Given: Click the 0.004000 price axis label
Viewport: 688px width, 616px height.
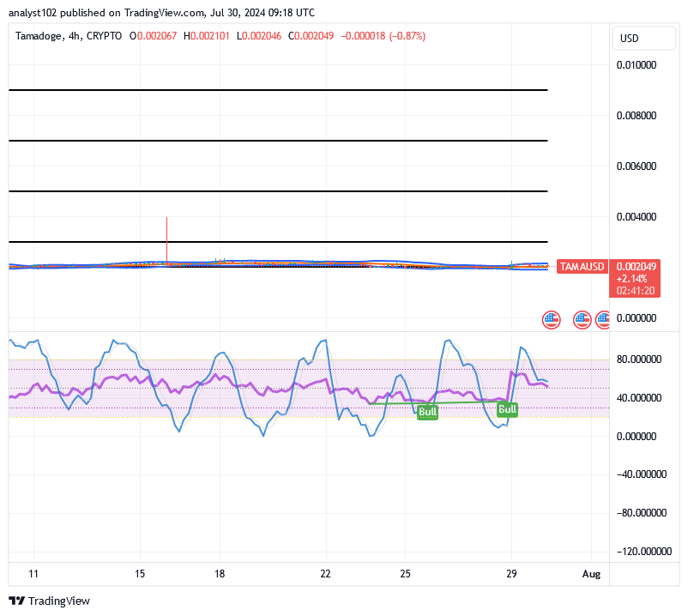Looking at the screenshot, I should click(x=637, y=217).
